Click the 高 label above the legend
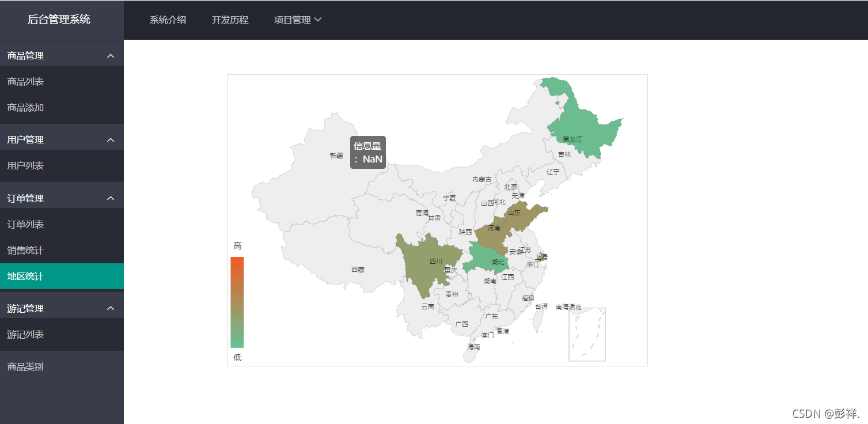 point(237,246)
